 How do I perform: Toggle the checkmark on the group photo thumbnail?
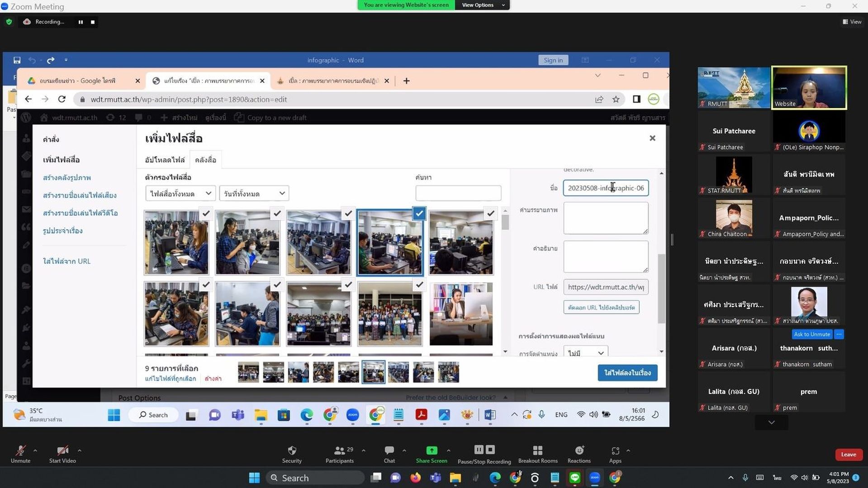(419, 284)
